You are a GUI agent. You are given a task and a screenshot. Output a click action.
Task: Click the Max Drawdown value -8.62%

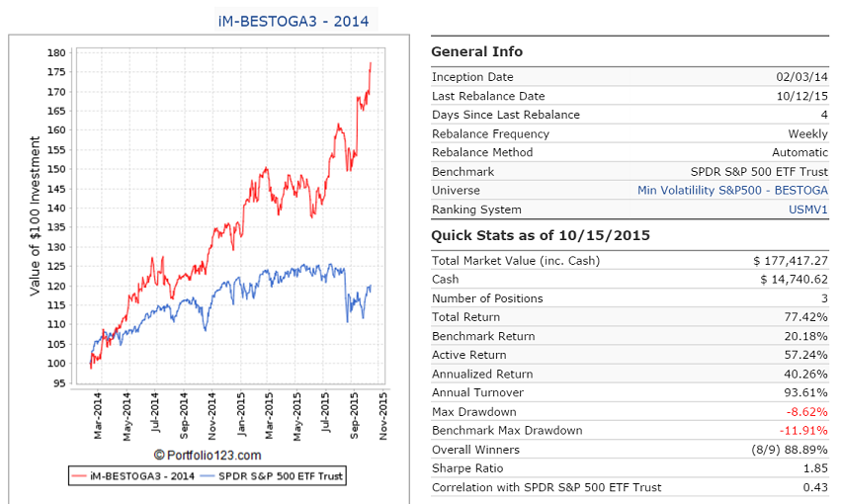[807, 412]
